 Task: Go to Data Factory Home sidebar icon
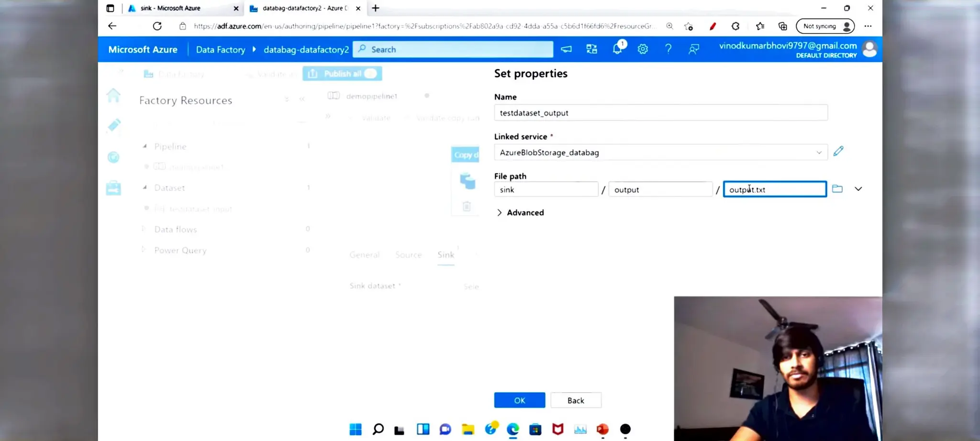coord(113,95)
